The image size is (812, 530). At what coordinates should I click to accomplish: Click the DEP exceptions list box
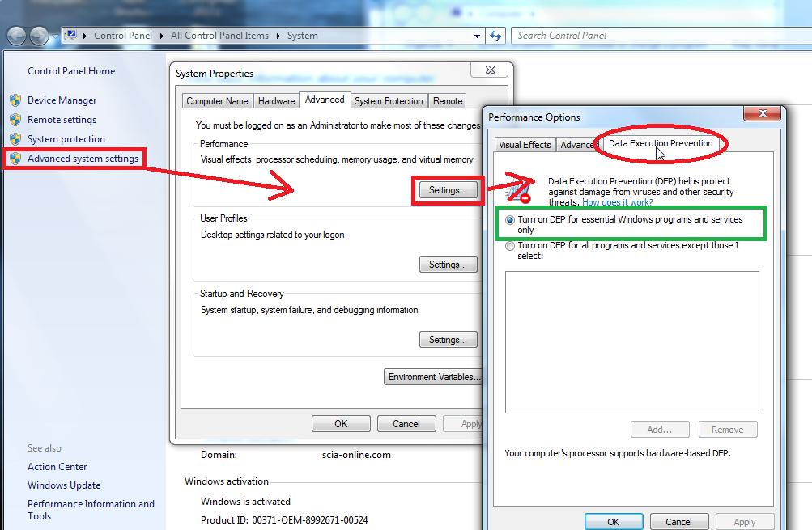(x=631, y=342)
